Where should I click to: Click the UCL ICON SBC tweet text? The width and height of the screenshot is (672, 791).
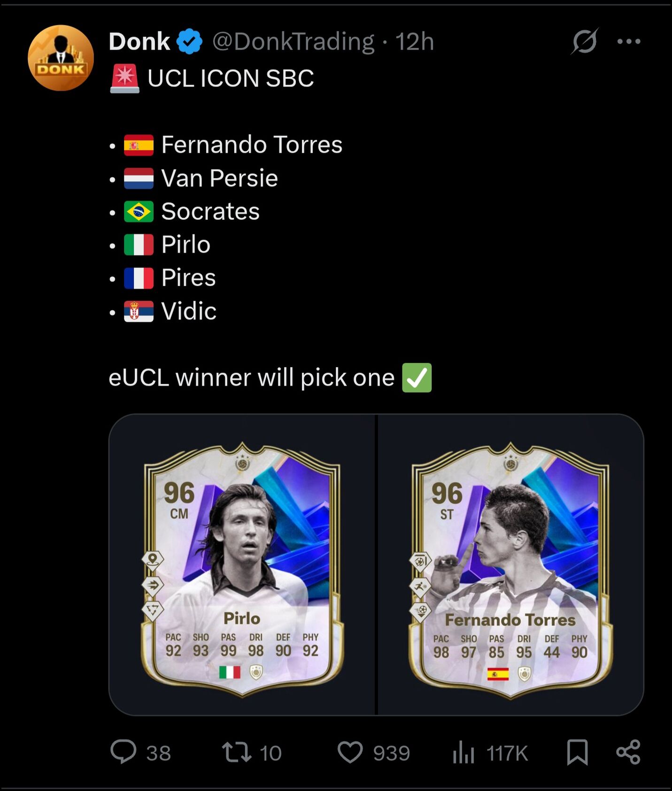[231, 78]
